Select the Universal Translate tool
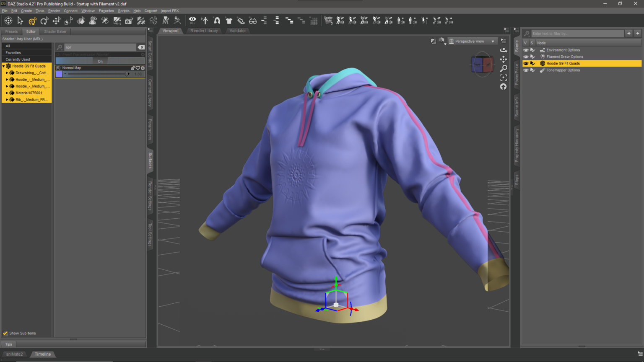 click(56, 20)
